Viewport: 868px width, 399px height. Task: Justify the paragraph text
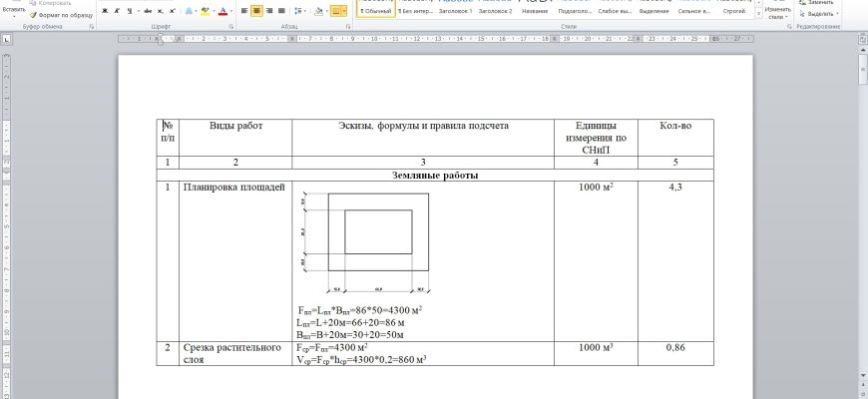click(x=284, y=11)
